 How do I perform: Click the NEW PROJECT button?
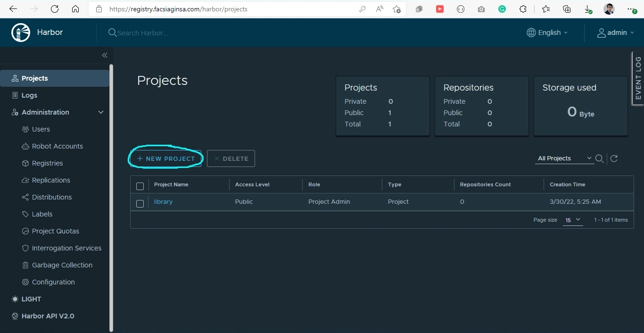coord(166,158)
